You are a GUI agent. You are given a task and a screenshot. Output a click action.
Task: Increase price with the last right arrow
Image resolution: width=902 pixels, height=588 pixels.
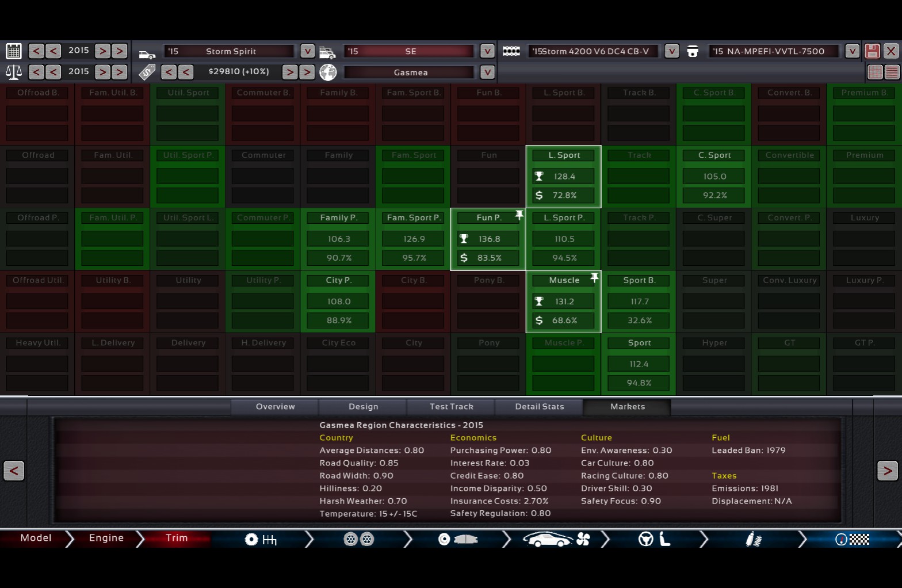[x=307, y=72]
